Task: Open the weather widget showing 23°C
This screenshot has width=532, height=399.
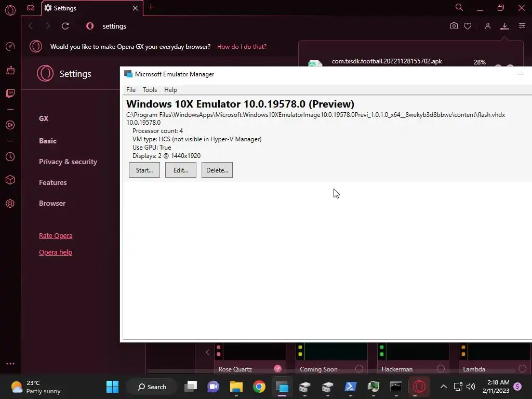Action: [36, 387]
